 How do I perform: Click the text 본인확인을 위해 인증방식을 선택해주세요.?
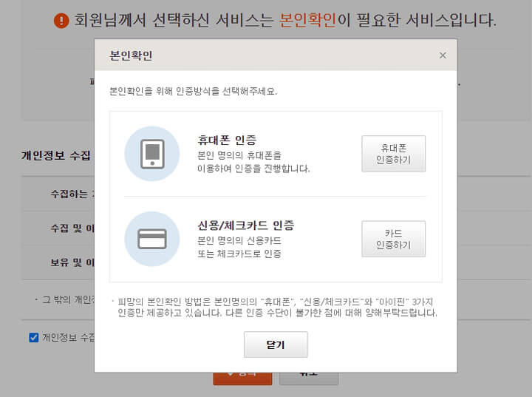(193, 91)
